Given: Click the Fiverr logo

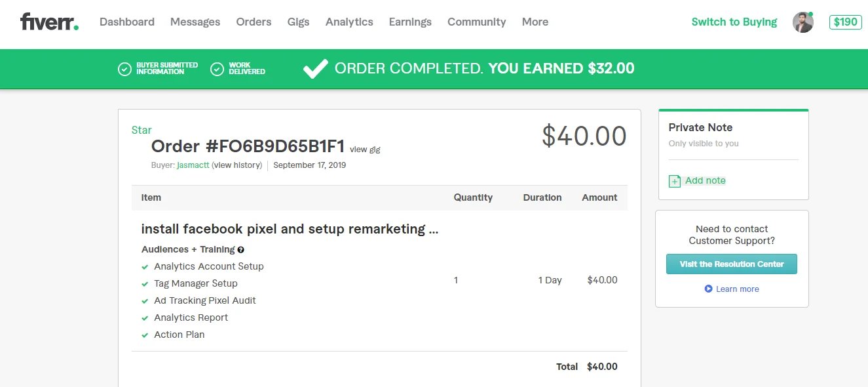Looking at the screenshot, I should [x=49, y=22].
